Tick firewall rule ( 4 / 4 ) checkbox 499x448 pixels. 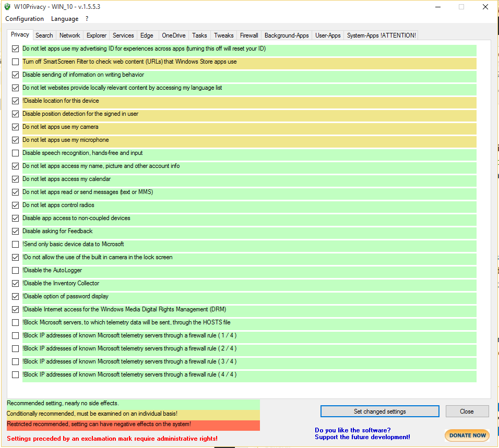pyautogui.click(x=16, y=375)
